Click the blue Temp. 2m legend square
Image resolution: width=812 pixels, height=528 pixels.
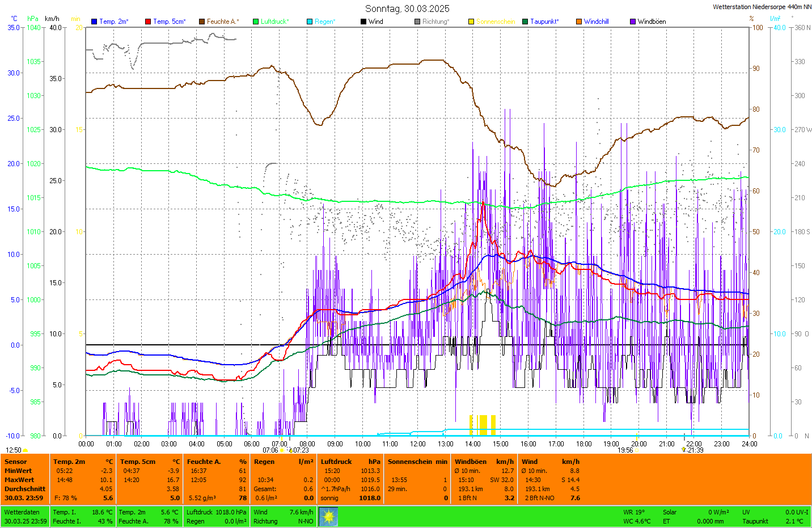[94, 22]
